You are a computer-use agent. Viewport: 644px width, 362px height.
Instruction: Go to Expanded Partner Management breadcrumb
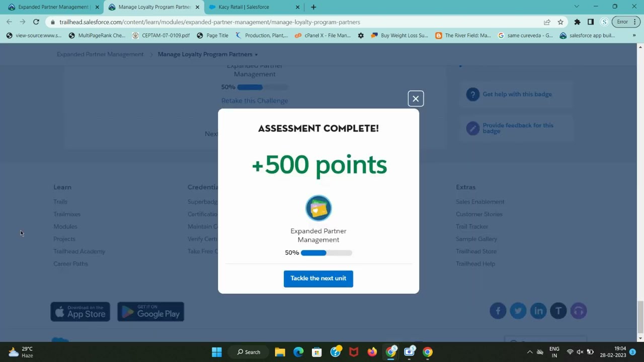click(100, 54)
